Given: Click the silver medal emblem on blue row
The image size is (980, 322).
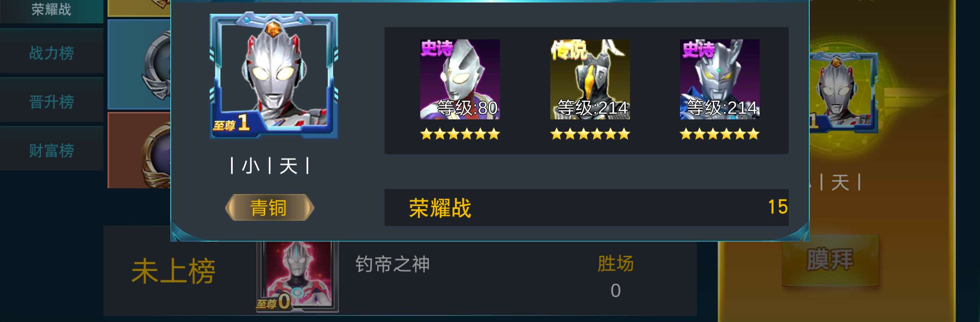Looking at the screenshot, I should click(x=157, y=66).
